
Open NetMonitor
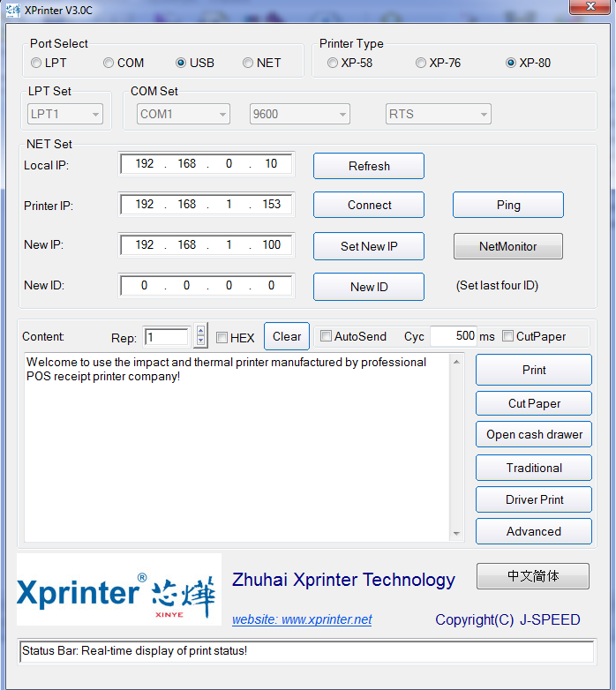tap(508, 246)
